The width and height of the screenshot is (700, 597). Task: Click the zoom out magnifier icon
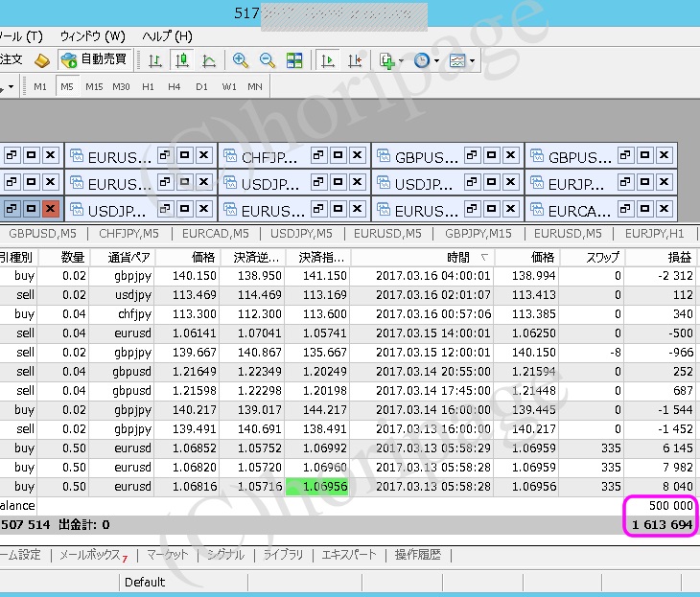point(268,60)
